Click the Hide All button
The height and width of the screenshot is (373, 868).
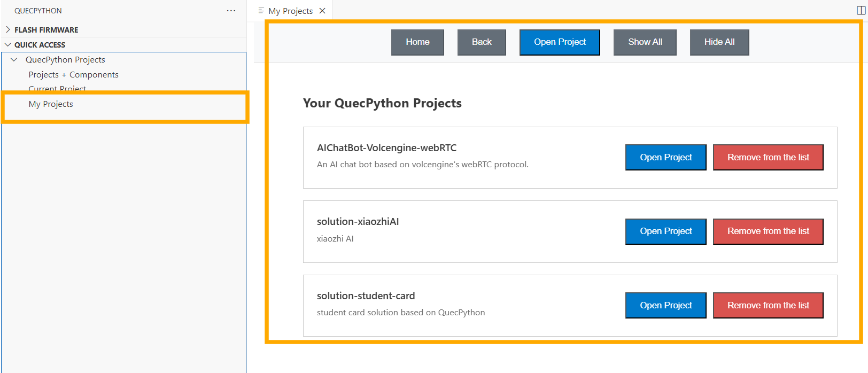point(719,42)
